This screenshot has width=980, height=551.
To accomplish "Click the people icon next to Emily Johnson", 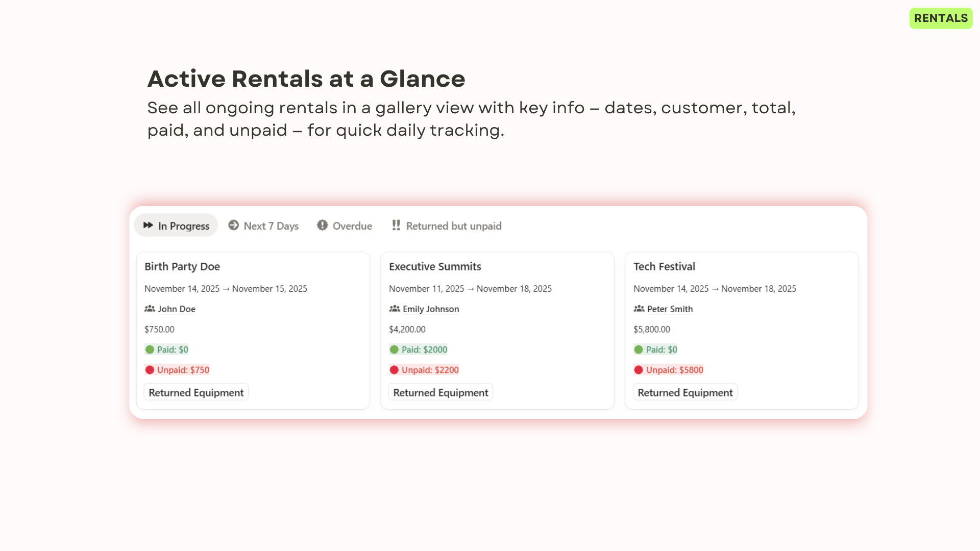I will pos(394,309).
